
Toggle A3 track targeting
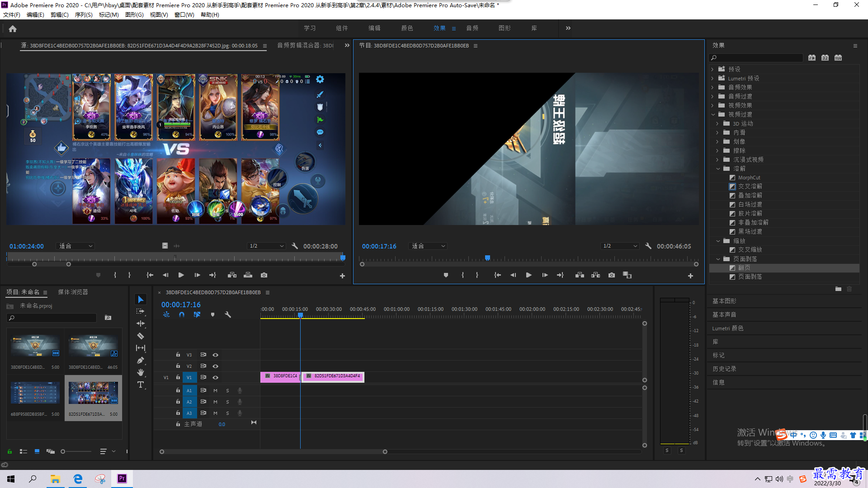189,413
